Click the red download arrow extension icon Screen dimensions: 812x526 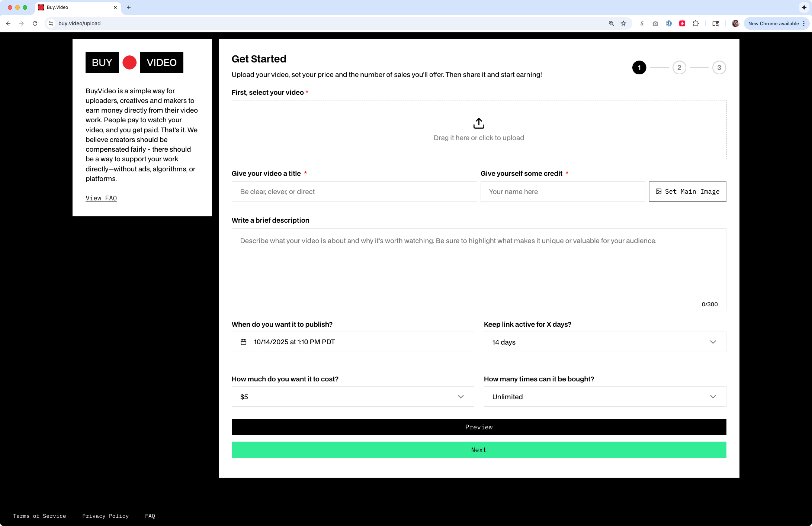point(682,23)
